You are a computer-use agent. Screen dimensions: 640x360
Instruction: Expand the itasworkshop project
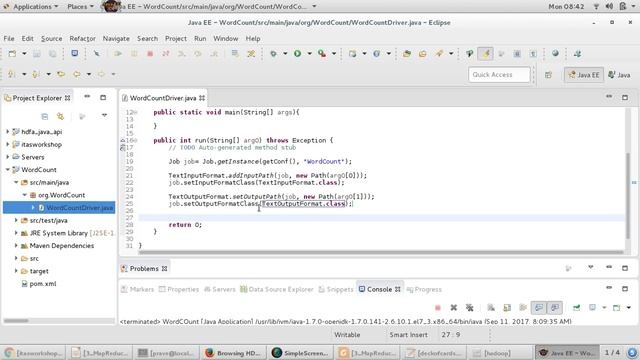click(x=7, y=144)
